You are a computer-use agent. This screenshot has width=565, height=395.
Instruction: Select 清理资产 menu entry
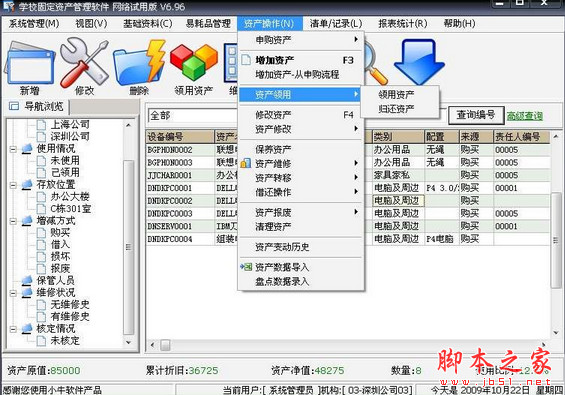301,227
